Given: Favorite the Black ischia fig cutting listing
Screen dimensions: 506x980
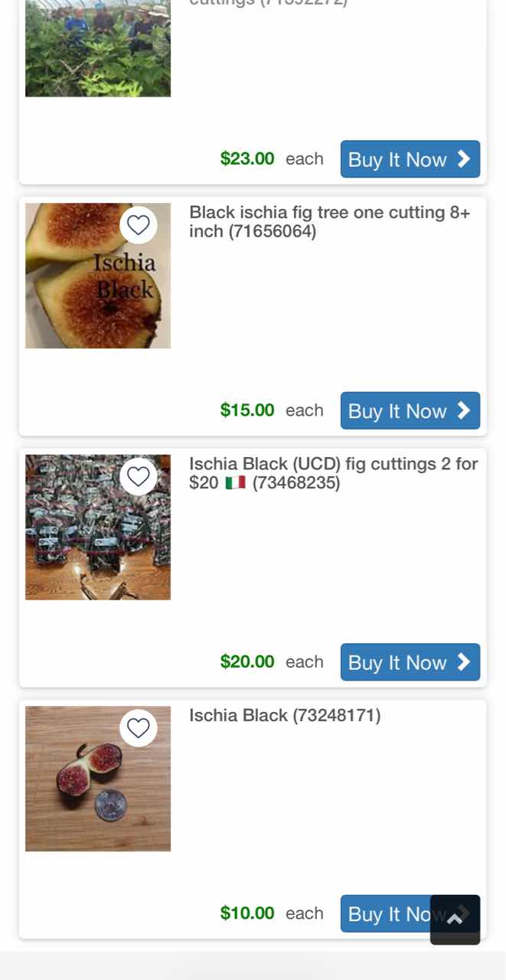Looking at the screenshot, I should (x=139, y=225).
